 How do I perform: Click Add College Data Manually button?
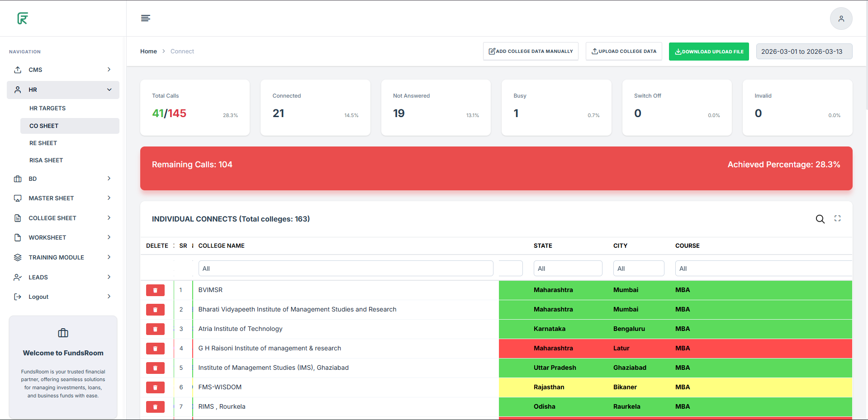[531, 52]
